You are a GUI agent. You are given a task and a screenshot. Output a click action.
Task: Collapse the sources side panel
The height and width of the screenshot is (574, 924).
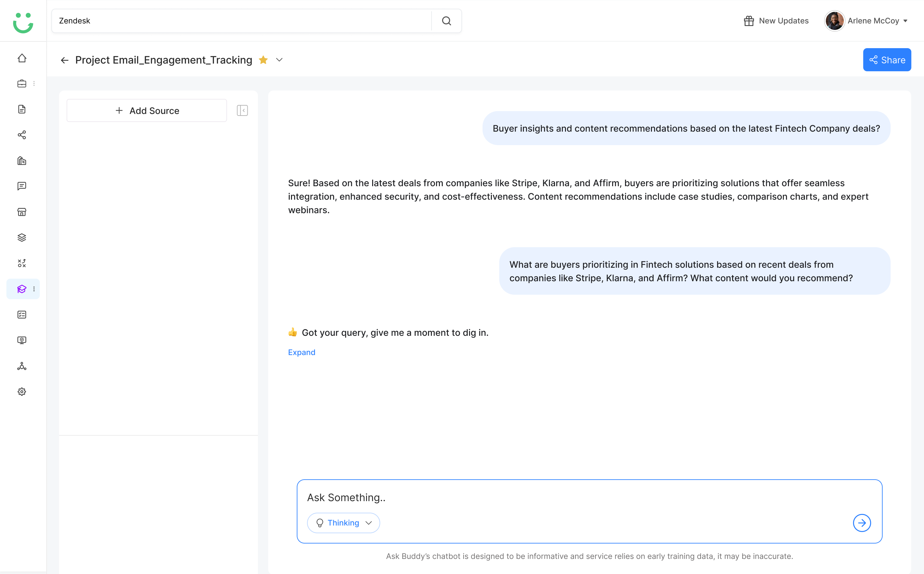[x=242, y=110]
